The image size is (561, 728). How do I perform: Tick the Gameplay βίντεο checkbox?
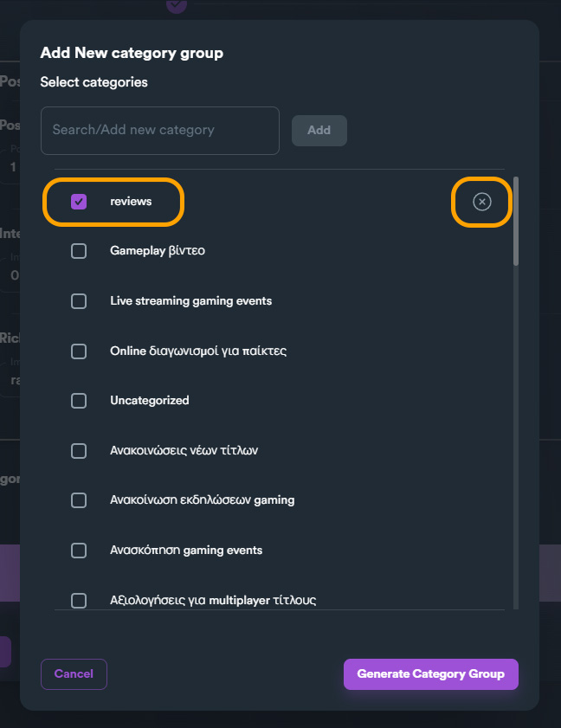[x=79, y=251]
